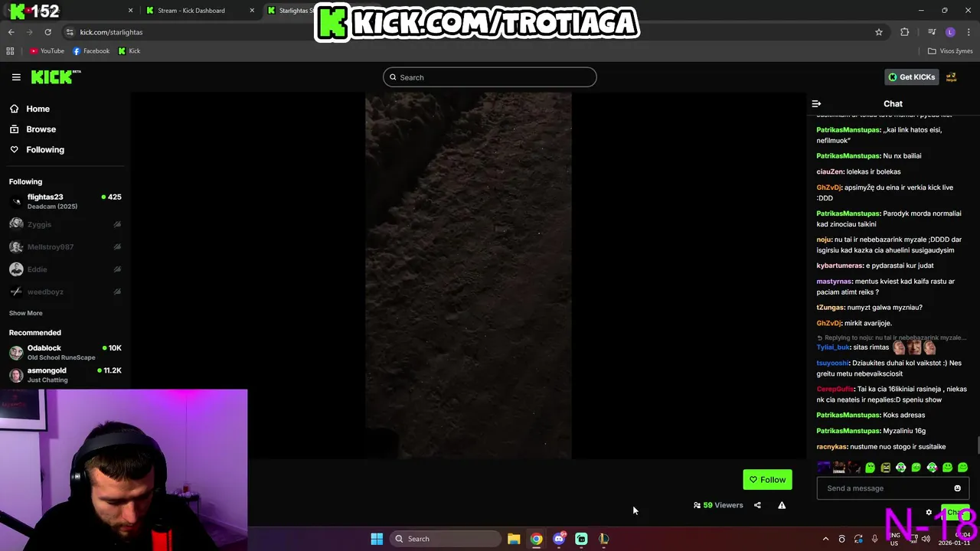Screen dimensions: 980x551
Task: Click the Kick logo in header
Action: 56,77
